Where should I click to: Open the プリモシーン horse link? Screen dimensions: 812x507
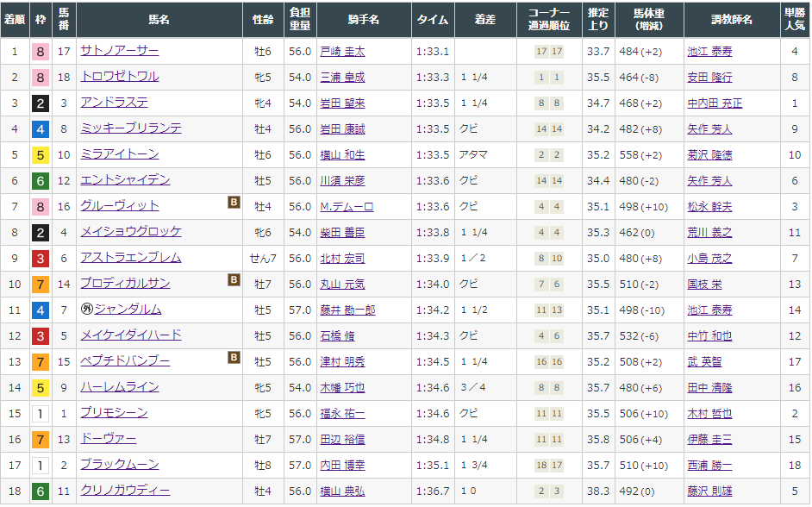tap(114, 413)
